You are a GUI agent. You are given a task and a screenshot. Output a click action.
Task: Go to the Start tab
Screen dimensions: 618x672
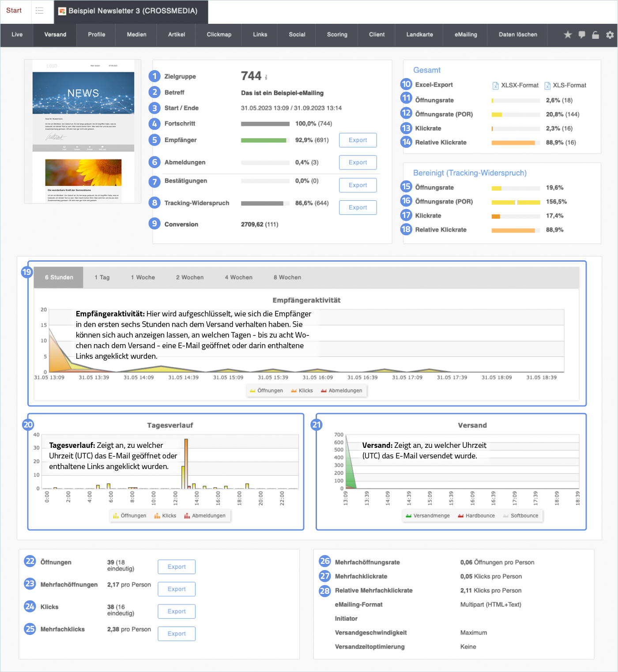coord(14,11)
